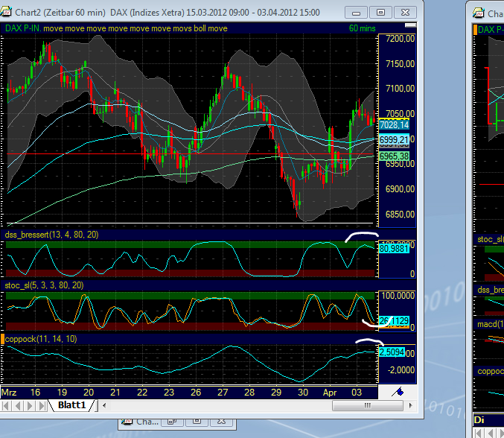Click the 80,9881 dss_bressert value
Image resolution: width=504 pixels, height=438 pixels.
[x=394, y=249]
